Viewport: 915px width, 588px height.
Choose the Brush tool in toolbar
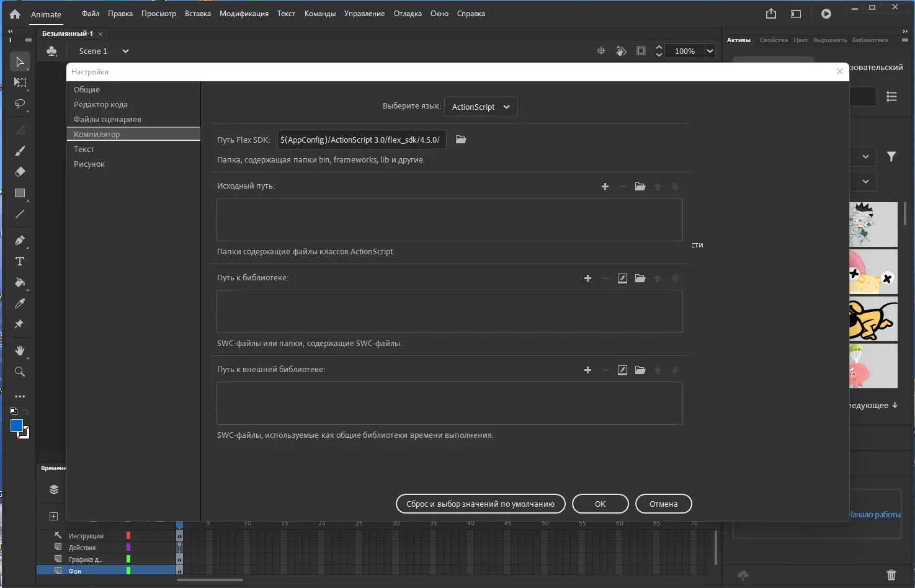pyautogui.click(x=20, y=151)
